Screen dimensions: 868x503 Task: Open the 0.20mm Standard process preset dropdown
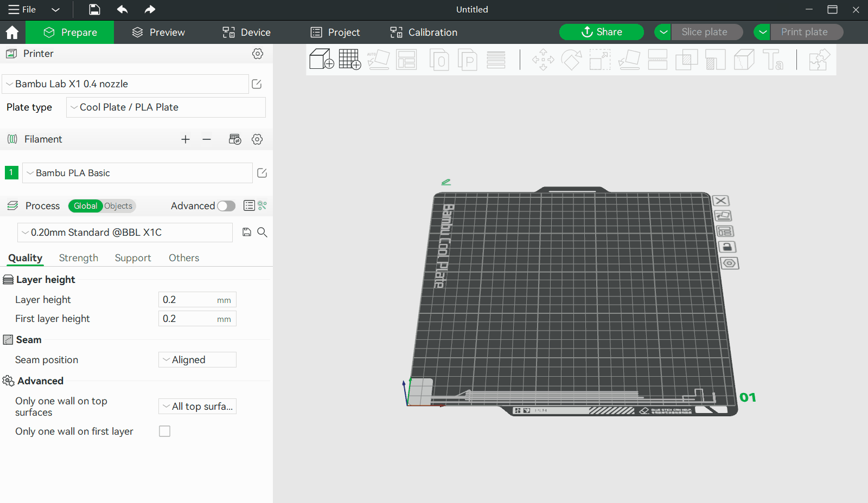125,233
